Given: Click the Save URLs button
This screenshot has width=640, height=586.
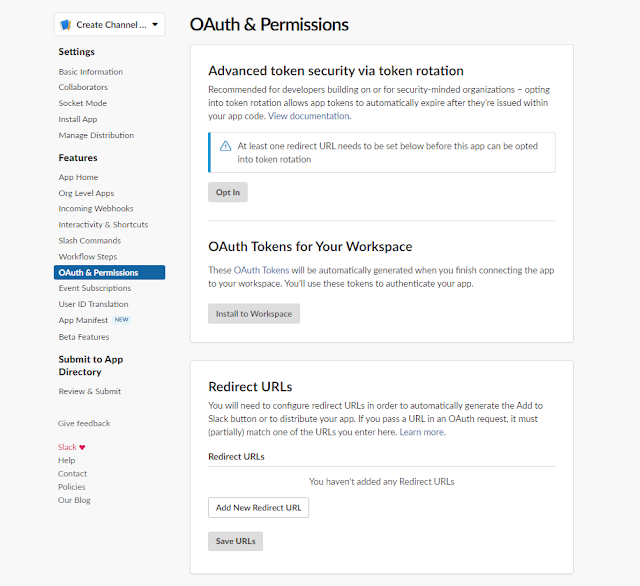Looking at the screenshot, I should (x=236, y=541).
